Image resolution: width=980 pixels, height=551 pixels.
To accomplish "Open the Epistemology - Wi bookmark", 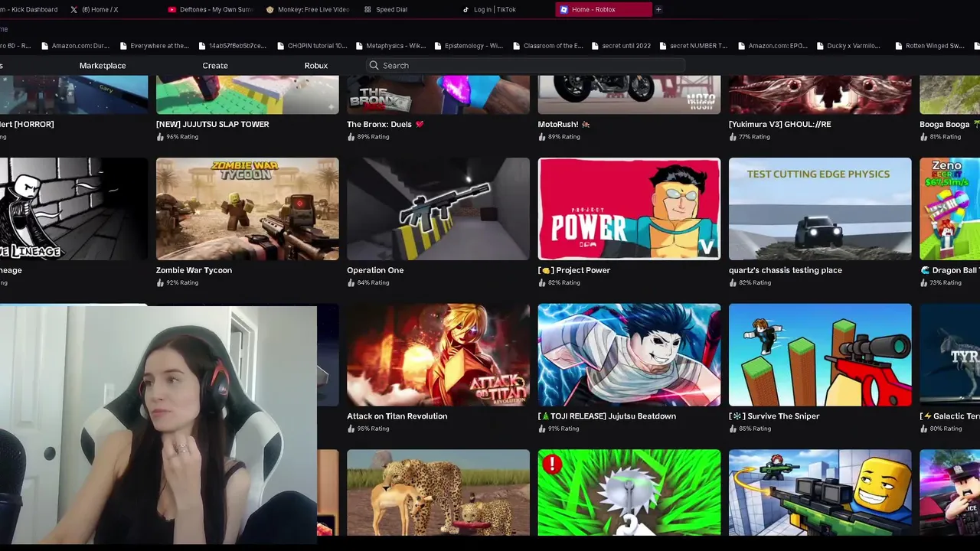I will pyautogui.click(x=469, y=46).
